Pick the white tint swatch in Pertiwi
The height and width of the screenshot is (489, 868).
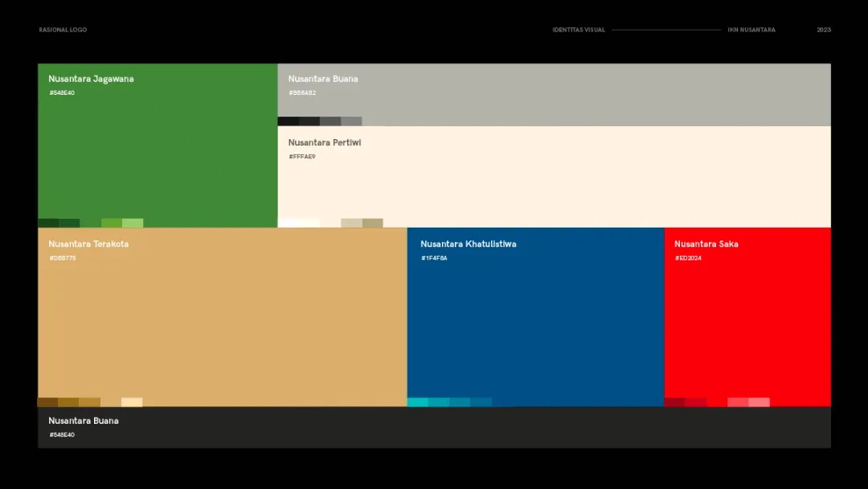pos(289,223)
